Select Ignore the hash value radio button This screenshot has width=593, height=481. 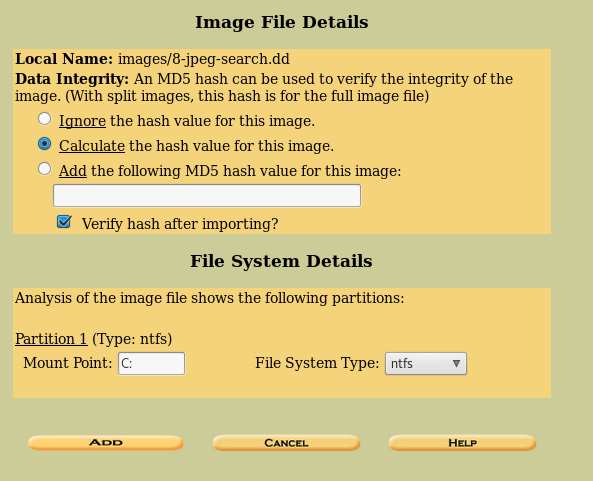pos(45,119)
